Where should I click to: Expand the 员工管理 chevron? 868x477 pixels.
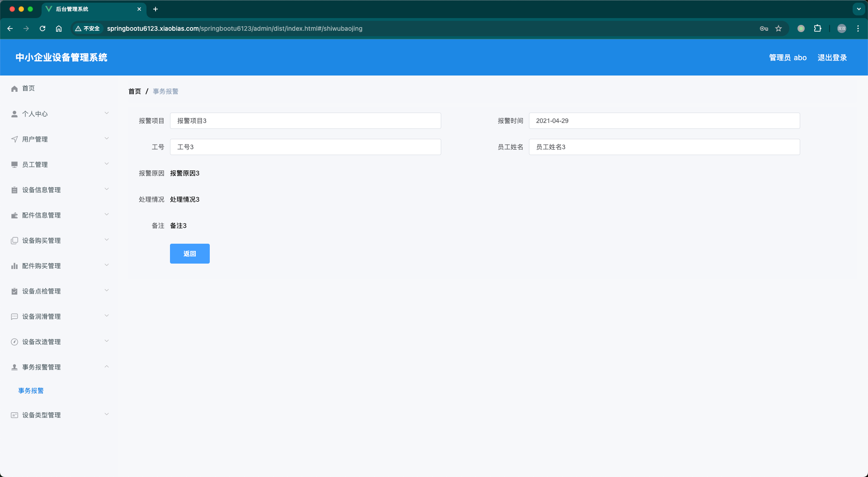107,164
